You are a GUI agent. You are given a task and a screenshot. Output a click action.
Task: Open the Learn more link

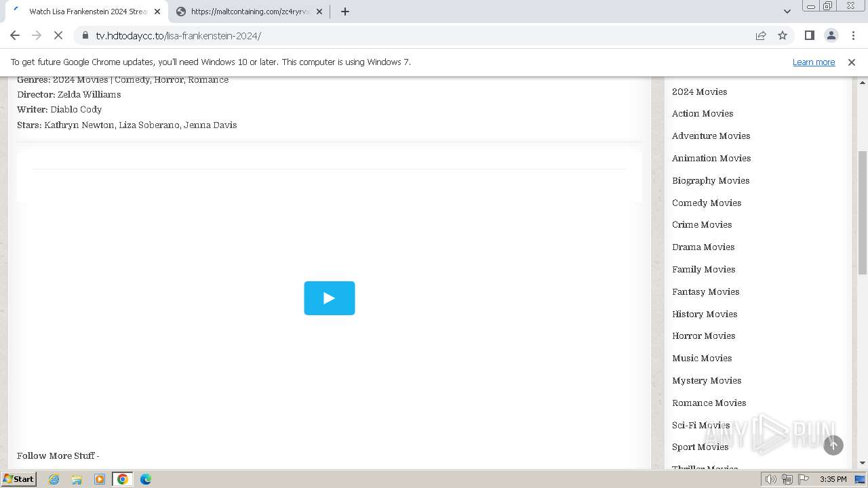(x=814, y=62)
